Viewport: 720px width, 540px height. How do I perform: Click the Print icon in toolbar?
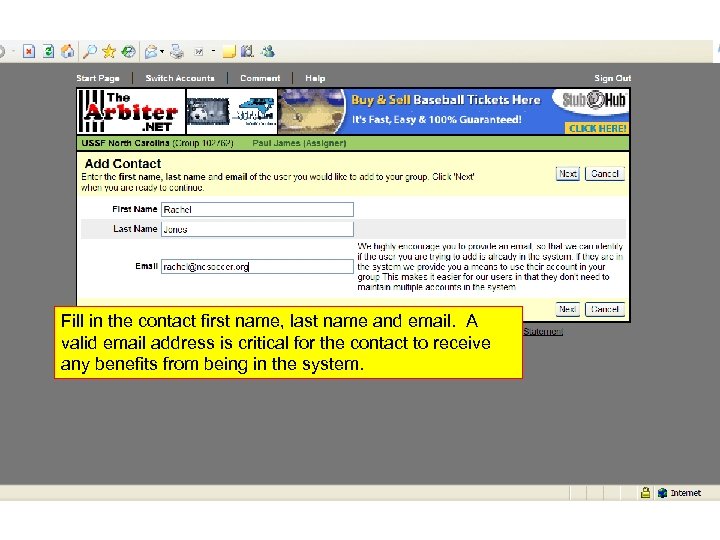[177, 51]
